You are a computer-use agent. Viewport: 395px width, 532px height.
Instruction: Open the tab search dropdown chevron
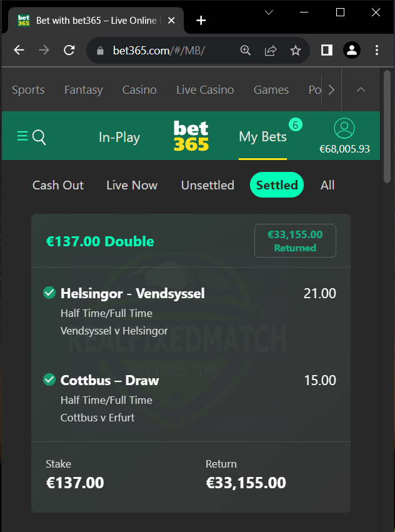tap(269, 13)
